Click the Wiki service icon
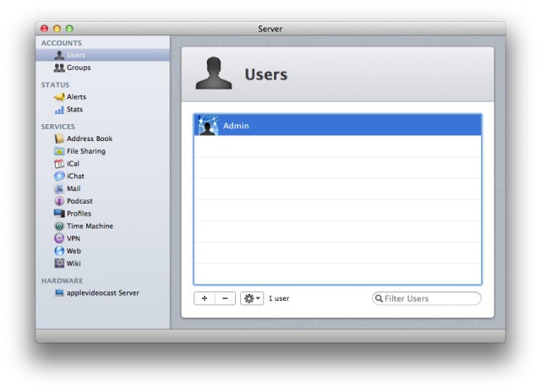 click(59, 264)
